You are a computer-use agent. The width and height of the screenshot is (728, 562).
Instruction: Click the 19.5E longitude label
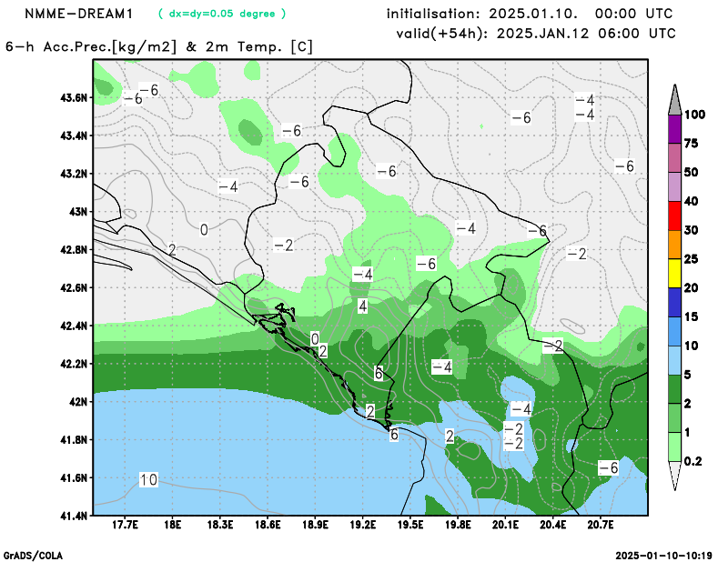click(x=410, y=525)
